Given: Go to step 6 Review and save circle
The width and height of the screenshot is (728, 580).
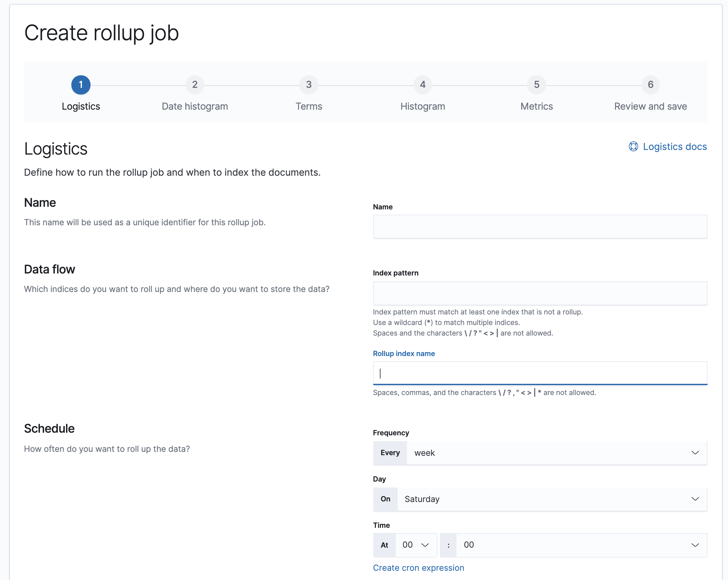Looking at the screenshot, I should coord(651,85).
